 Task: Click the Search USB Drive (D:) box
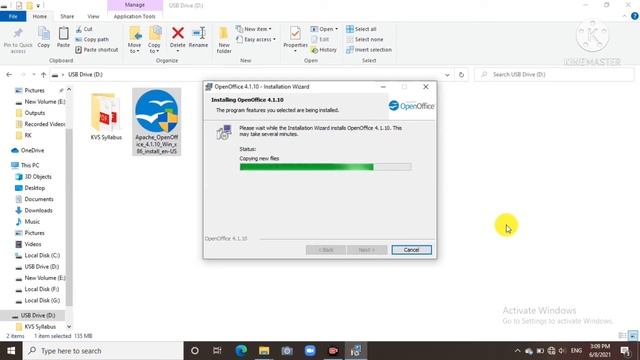[554, 75]
